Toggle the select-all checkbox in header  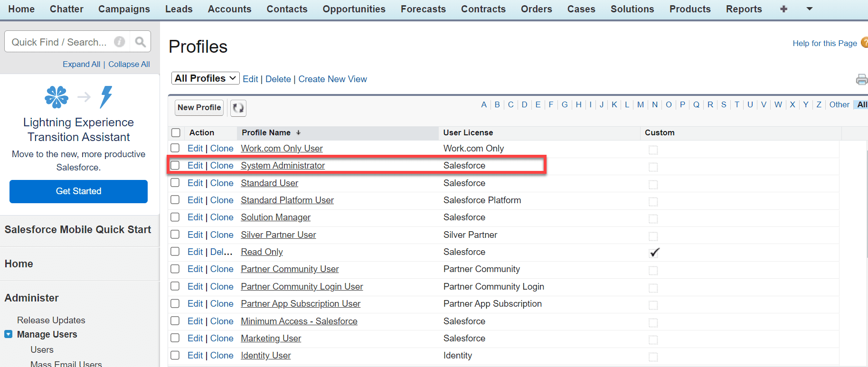[176, 133]
